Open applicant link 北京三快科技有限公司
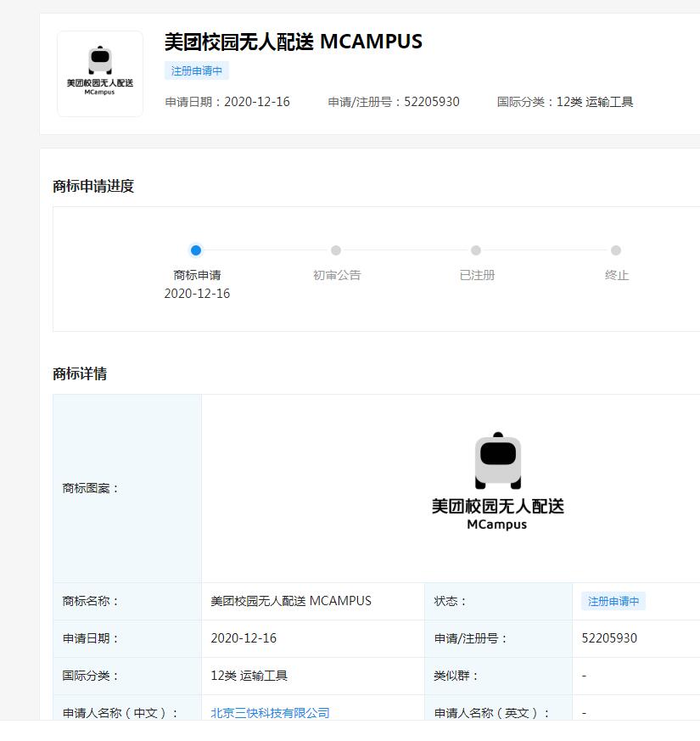This screenshot has width=700, height=741. [x=270, y=713]
